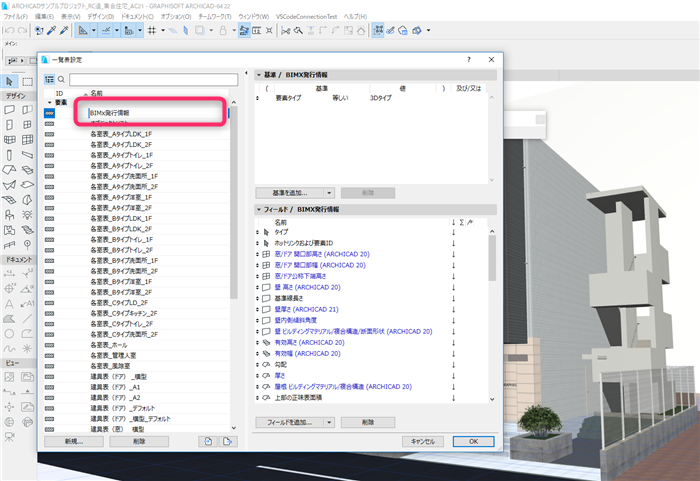Select the 壁厚さ (ARCHICAD 21) field
This screenshot has width=700, height=481.
click(x=307, y=309)
